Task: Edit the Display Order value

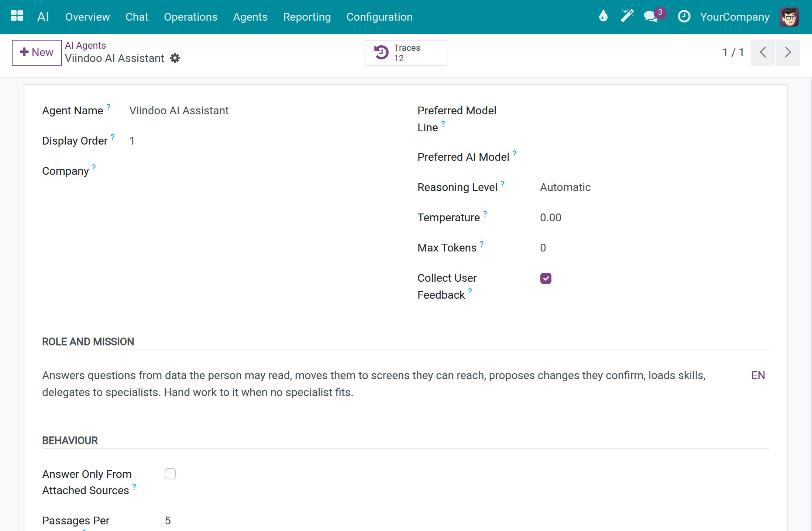Action: (x=261, y=141)
